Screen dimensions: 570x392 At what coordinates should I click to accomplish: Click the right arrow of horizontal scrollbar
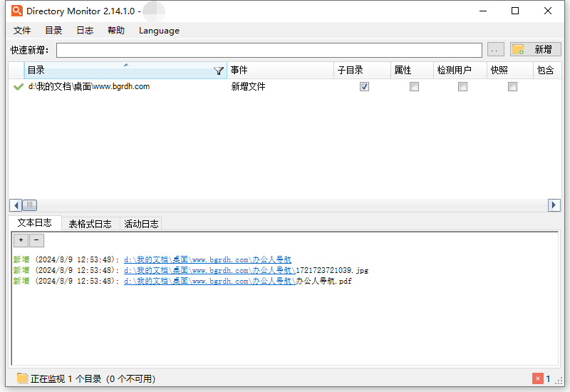[x=554, y=205]
